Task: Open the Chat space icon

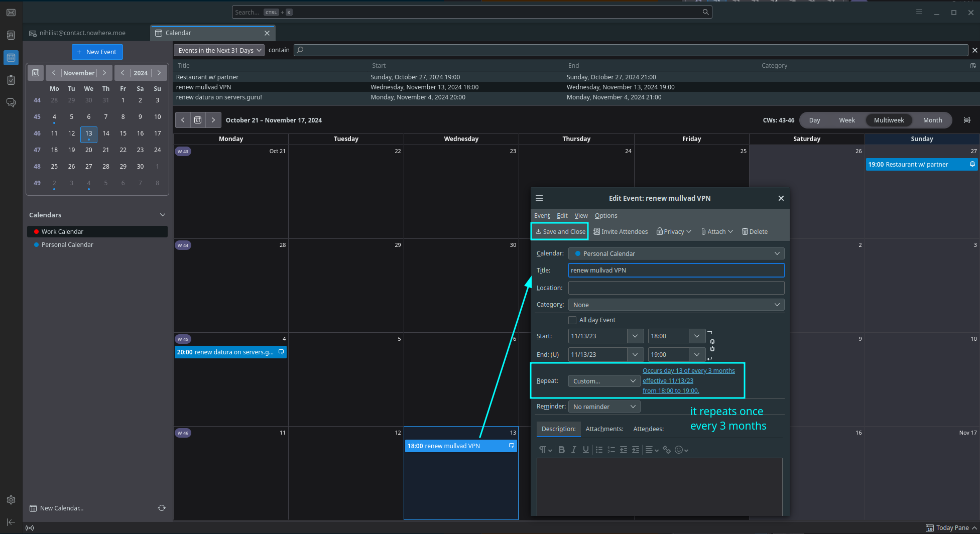Action: [x=11, y=102]
